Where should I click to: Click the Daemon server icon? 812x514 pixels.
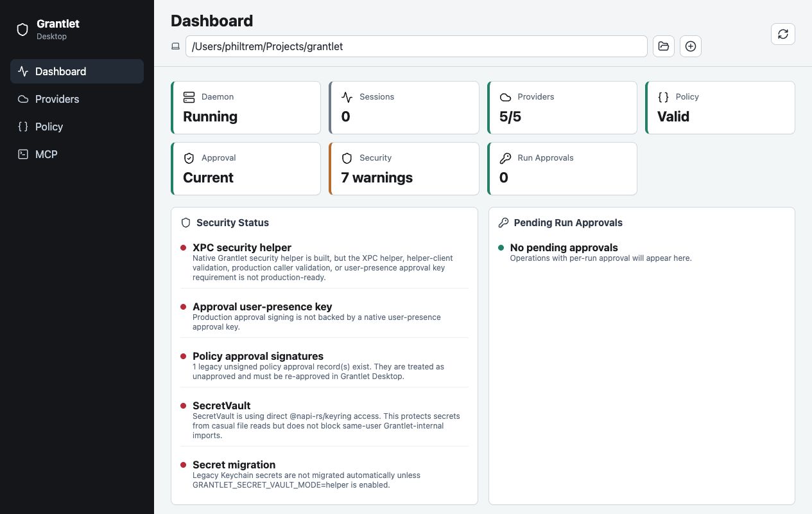point(189,97)
